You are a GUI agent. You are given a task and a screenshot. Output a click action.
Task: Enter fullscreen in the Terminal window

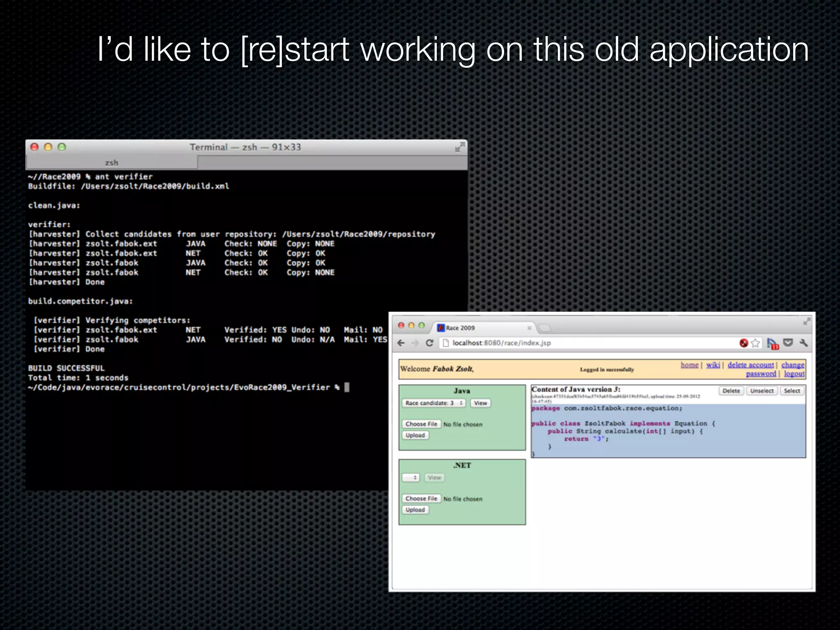click(460, 147)
